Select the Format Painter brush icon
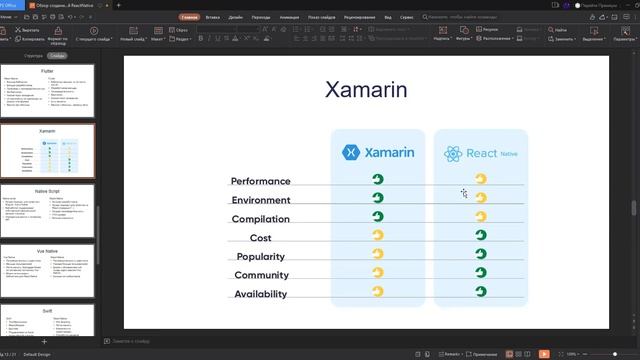 pos(58,31)
